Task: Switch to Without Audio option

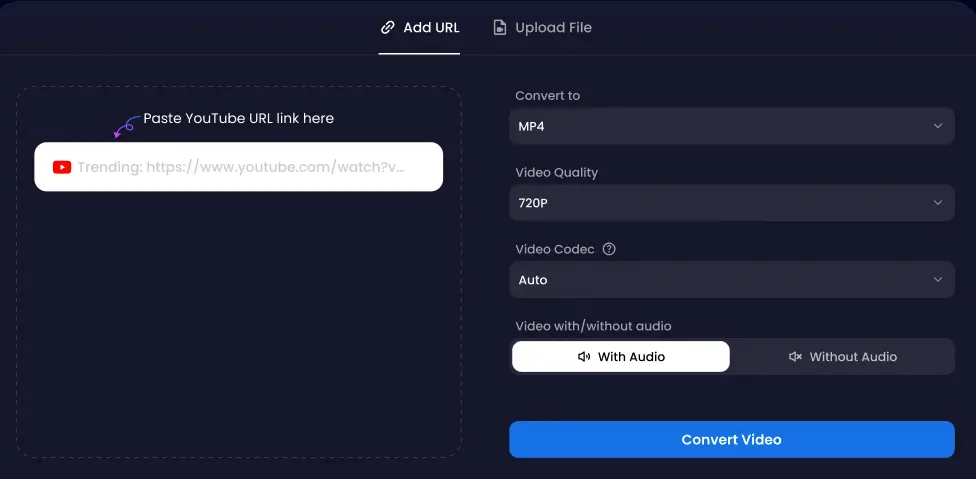Action: pyautogui.click(x=842, y=357)
